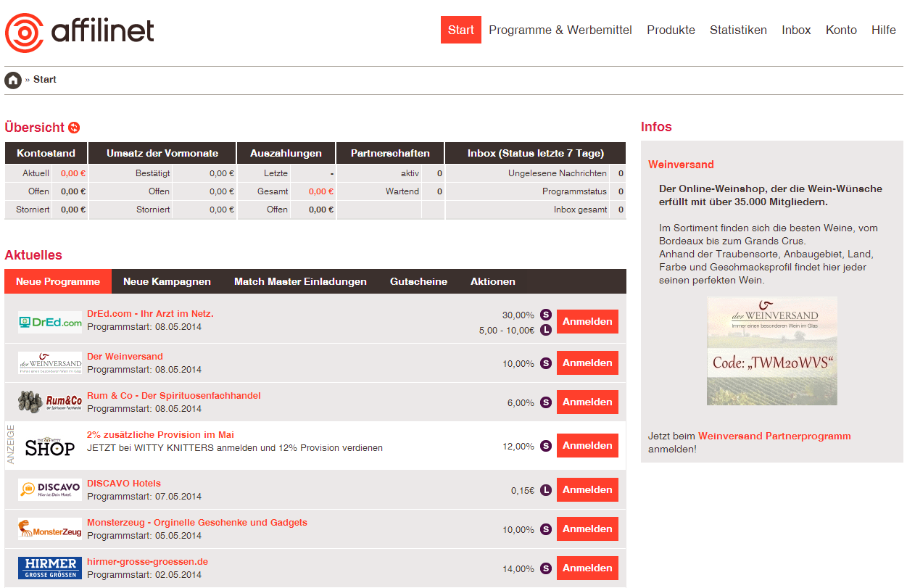Click Programmstatus row in Inbox table
The image size is (907, 588).
[574, 191]
